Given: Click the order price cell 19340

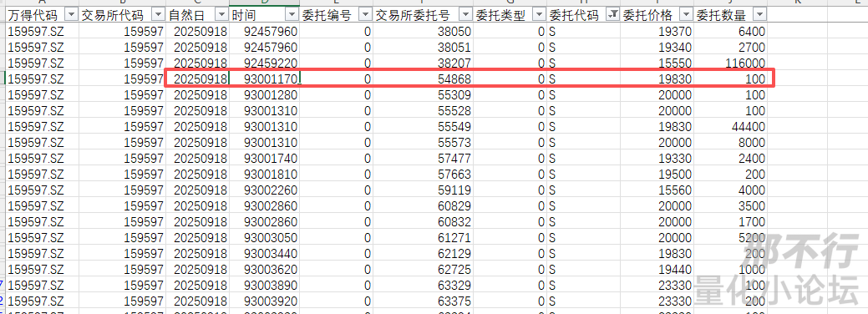Looking at the screenshot, I should point(657,47).
